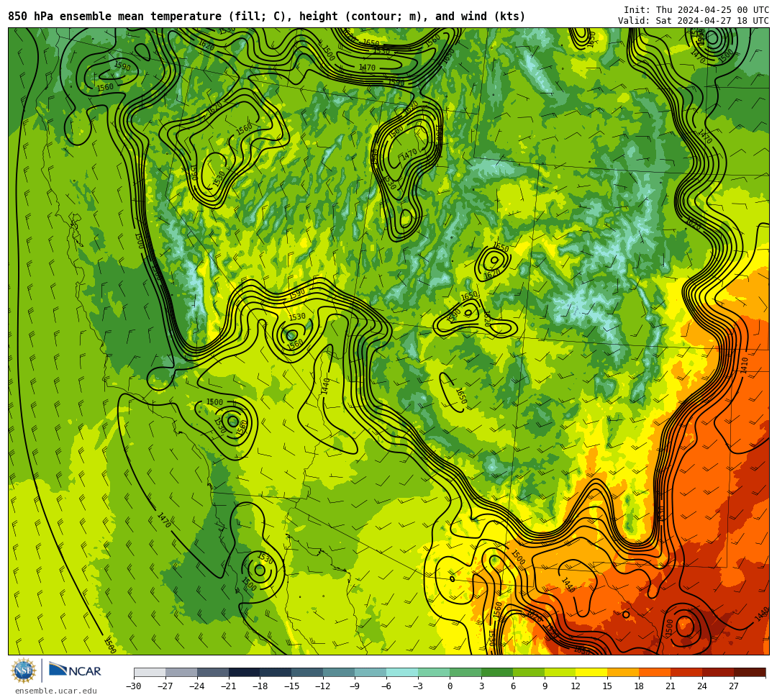Screen dimensions: 777x700
Task: Click the −15 colorbar tick label
Action: 292,686
